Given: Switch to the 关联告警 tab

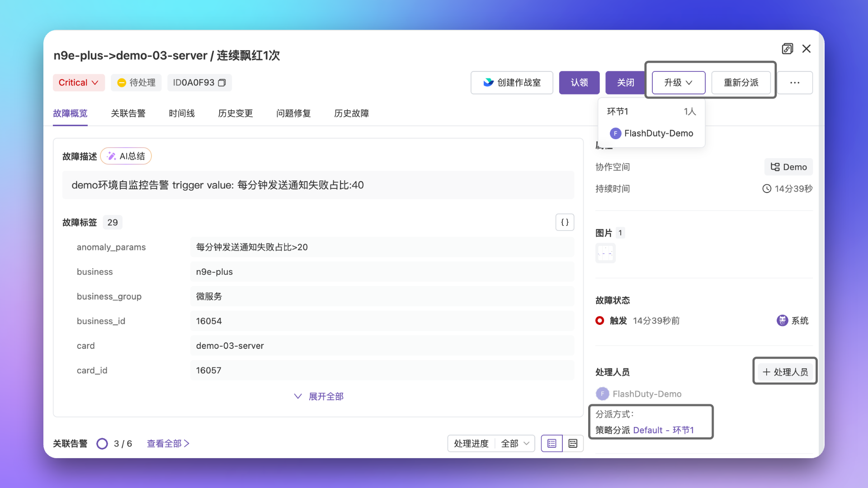Looking at the screenshot, I should click(x=128, y=113).
